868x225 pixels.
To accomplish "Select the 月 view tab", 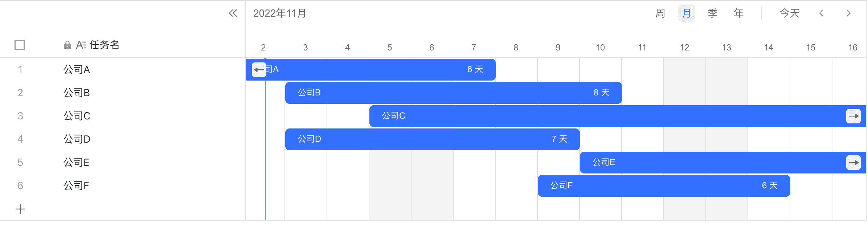I will click(x=687, y=13).
